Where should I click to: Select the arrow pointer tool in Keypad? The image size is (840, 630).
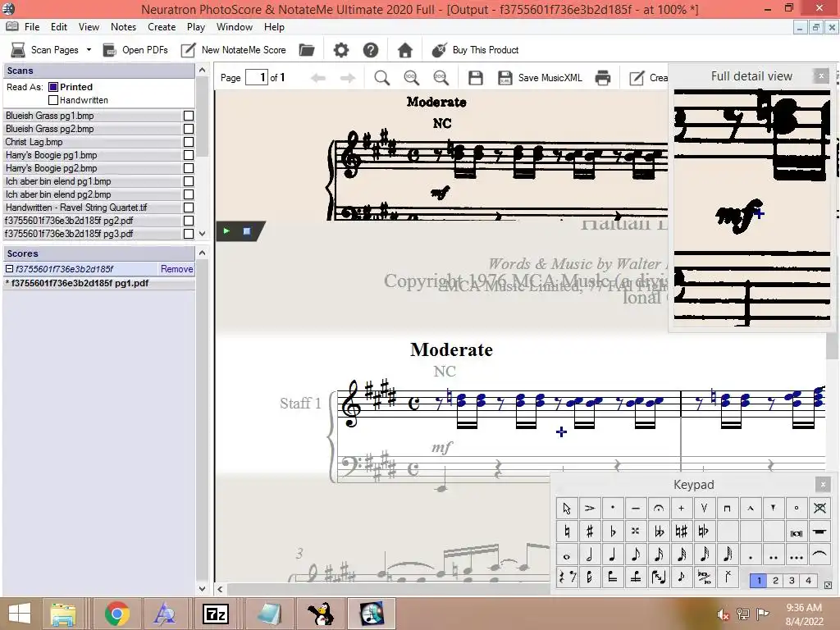point(566,508)
